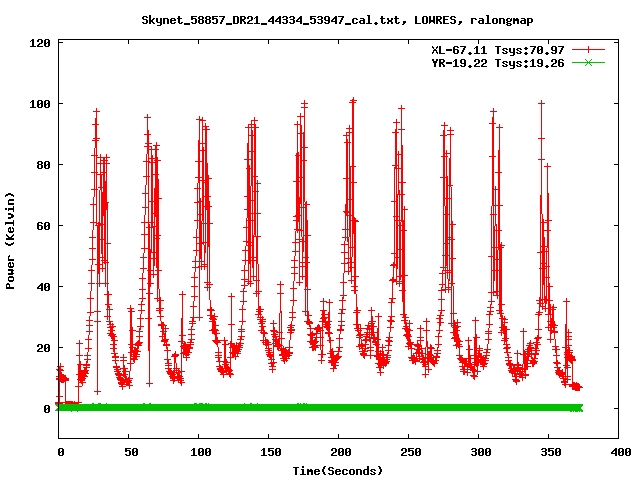
Task: Click the x-axis value 200
Action: 341,452
